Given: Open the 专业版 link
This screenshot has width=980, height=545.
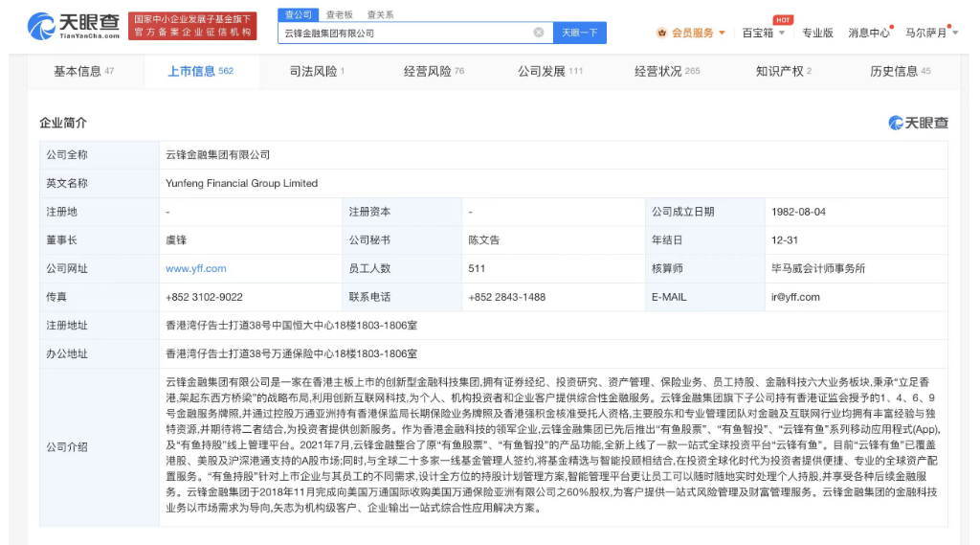Looking at the screenshot, I should pos(817,33).
